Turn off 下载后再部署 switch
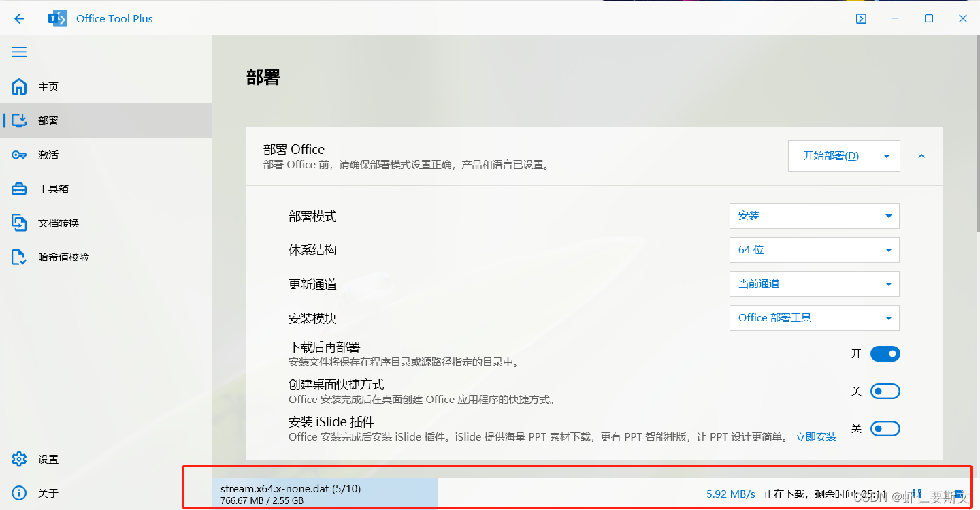980x510 pixels. click(x=885, y=354)
